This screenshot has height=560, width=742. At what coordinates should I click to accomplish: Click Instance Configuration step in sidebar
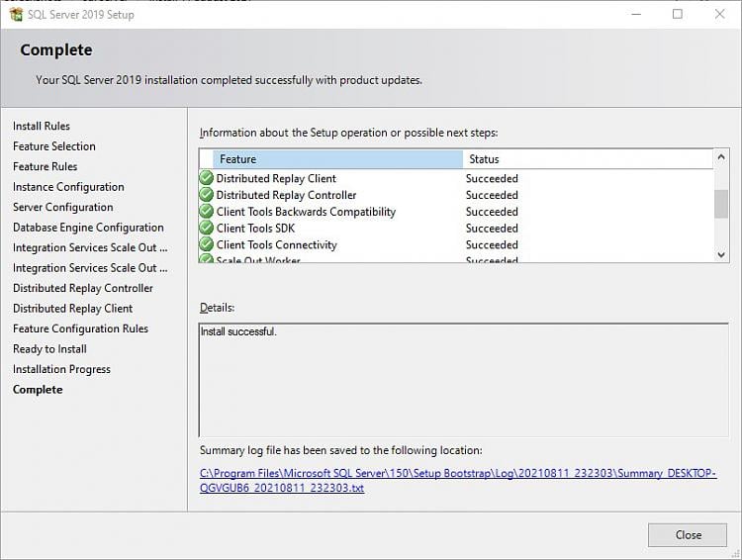pyautogui.click(x=68, y=187)
